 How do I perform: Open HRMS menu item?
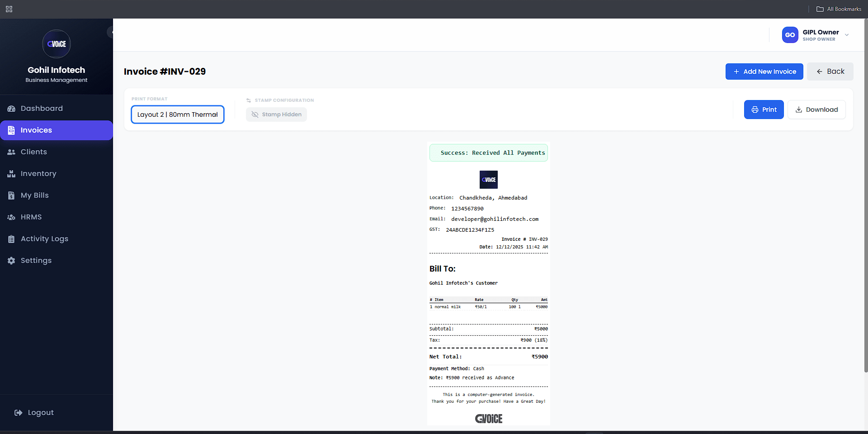point(57,217)
